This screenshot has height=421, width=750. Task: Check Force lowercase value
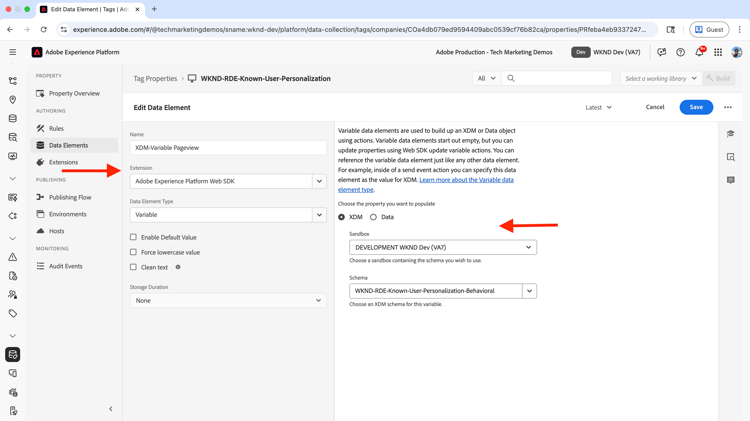click(x=133, y=252)
